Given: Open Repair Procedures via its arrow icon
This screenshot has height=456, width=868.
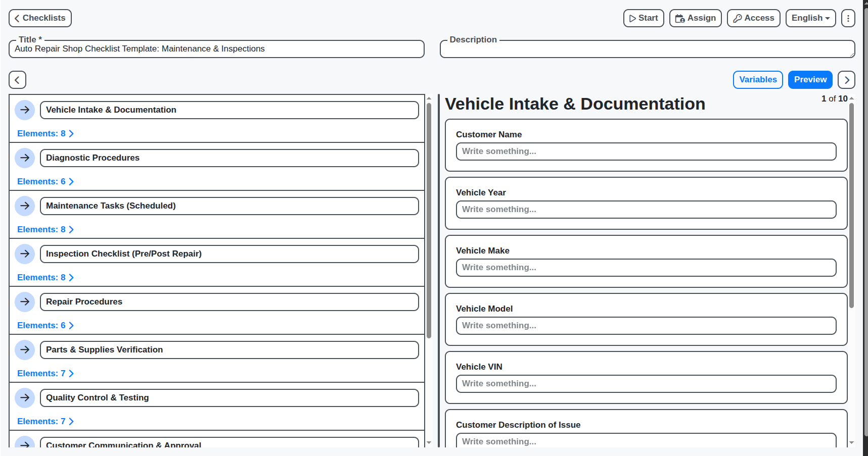Looking at the screenshot, I should (x=25, y=301).
